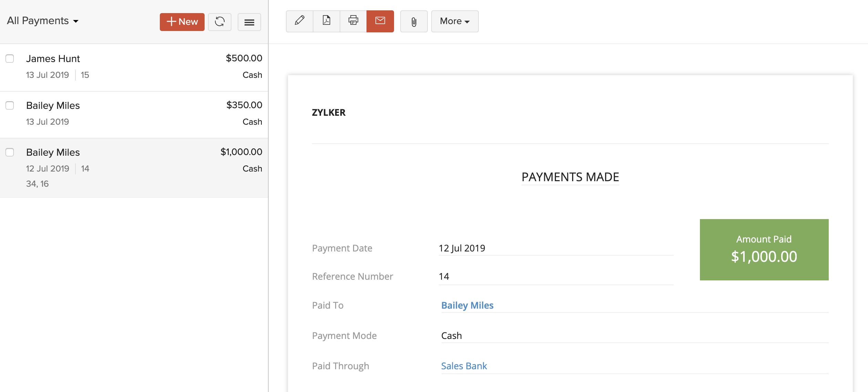This screenshot has width=868, height=392.
Task: Click the PAYMENTS MADE heading
Action: click(x=570, y=177)
